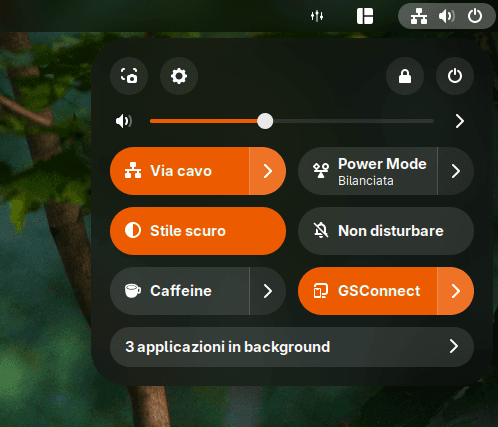The width and height of the screenshot is (498, 427).
Task: Open power off menu in panel
Action: pyautogui.click(x=455, y=76)
